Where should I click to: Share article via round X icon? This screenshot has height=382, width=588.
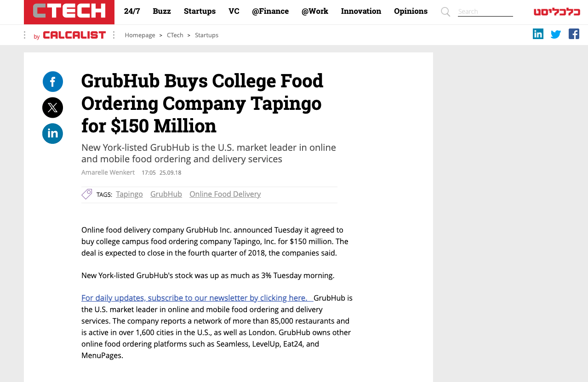pyautogui.click(x=53, y=108)
